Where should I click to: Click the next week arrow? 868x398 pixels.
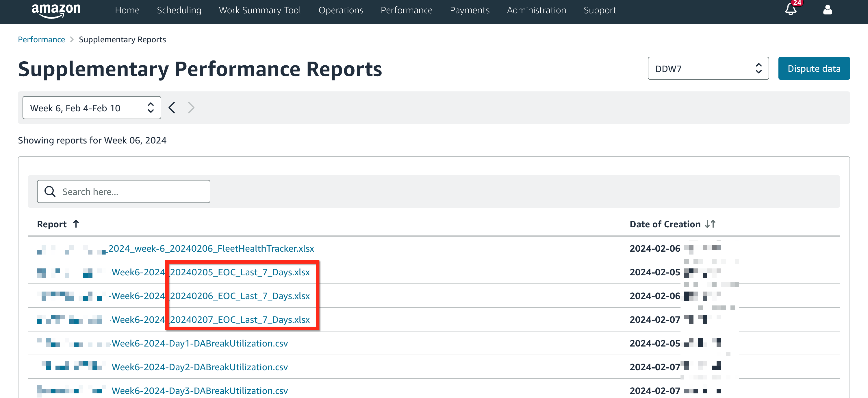[x=191, y=108]
